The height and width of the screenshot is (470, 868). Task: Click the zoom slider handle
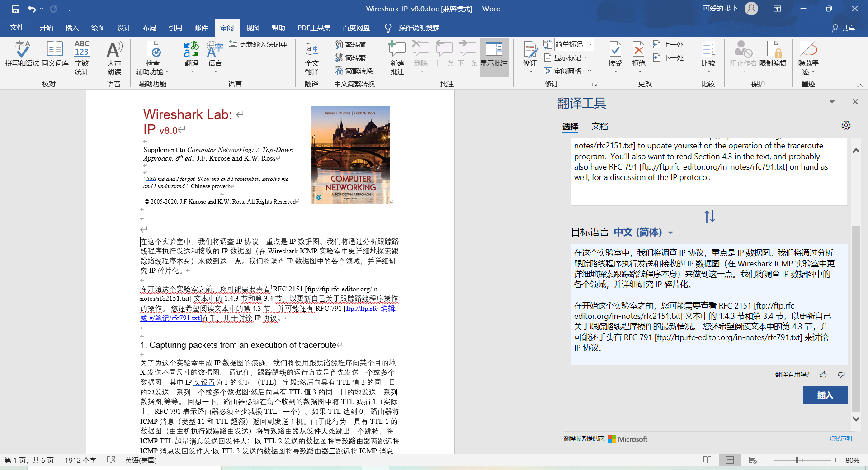pos(797,460)
